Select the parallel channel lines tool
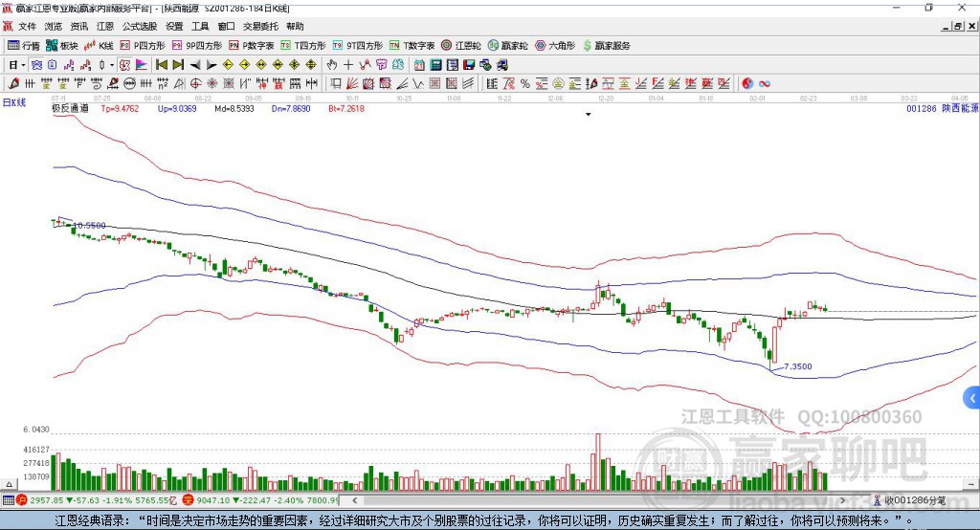The height and width of the screenshot is (530, 980). pyautogui.click(x=469, y=84)
